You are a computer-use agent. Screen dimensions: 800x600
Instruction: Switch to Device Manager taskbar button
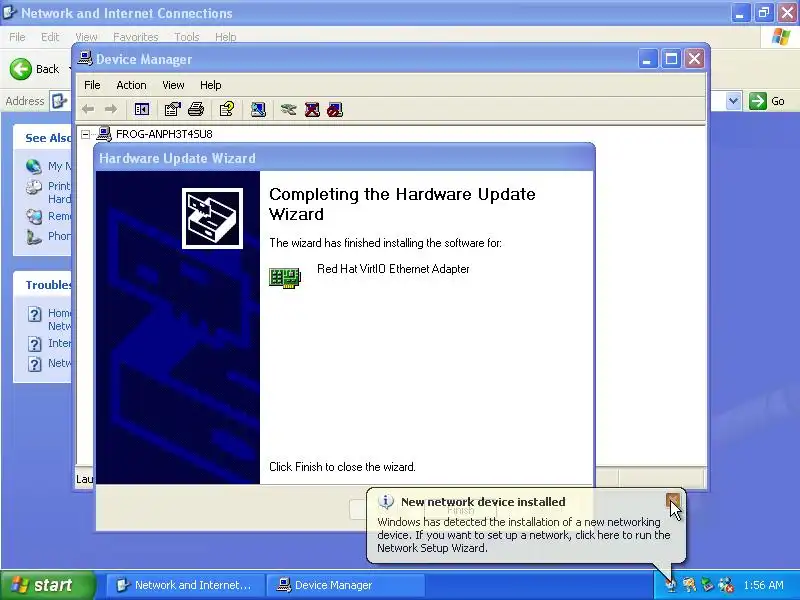click(x=345, y=585)
